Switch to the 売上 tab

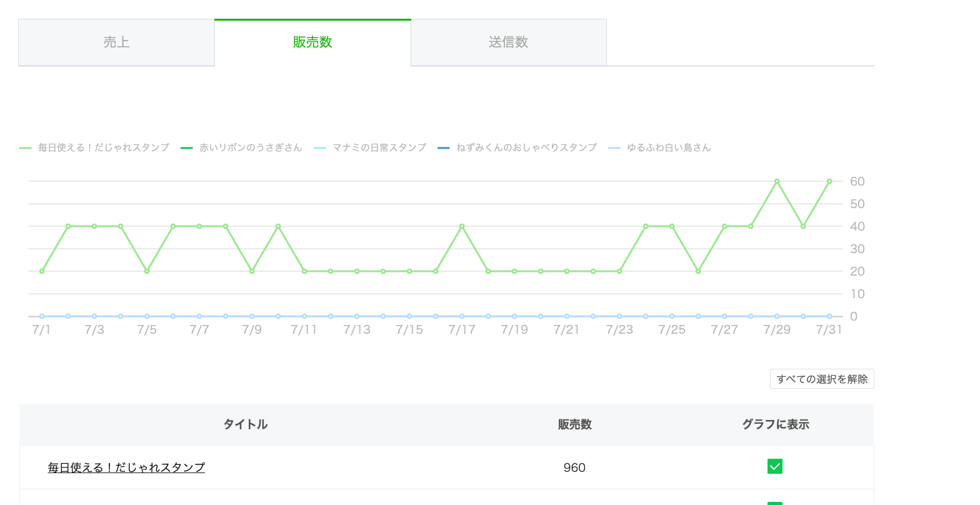[x=116, y=42]
